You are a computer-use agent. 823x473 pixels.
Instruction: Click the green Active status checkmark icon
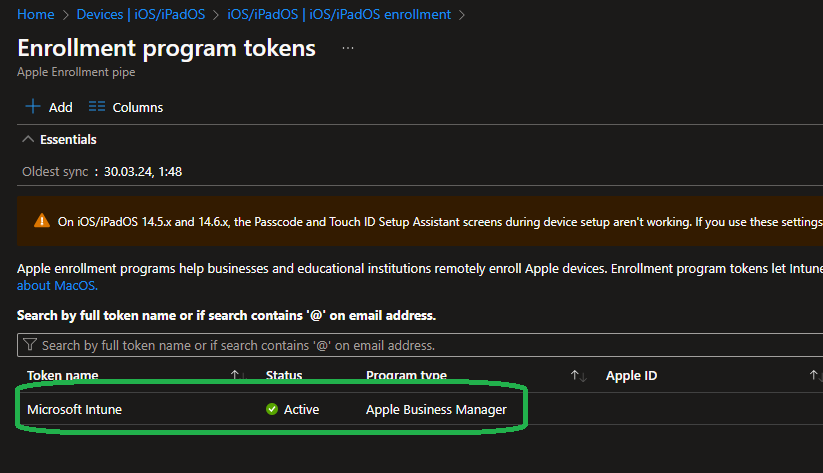click(272, 409)
